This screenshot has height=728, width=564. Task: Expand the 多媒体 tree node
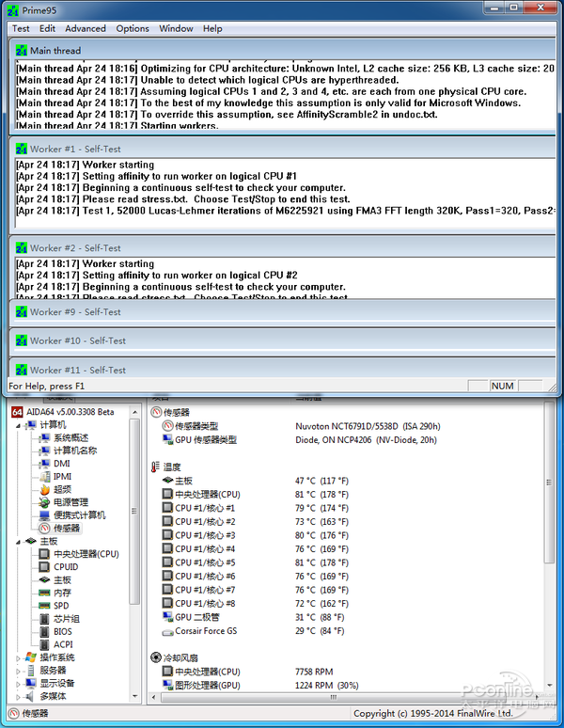tap(18, 696)
